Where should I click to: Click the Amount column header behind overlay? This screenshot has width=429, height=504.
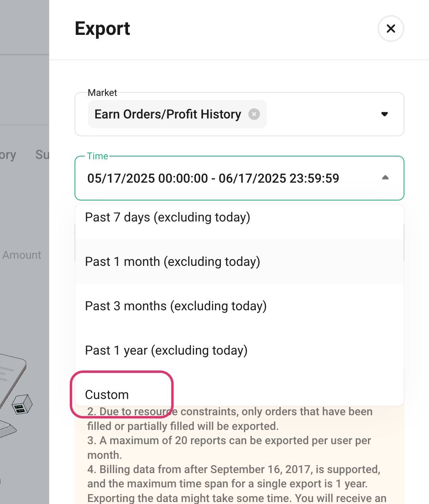click(x=21, y=255)
